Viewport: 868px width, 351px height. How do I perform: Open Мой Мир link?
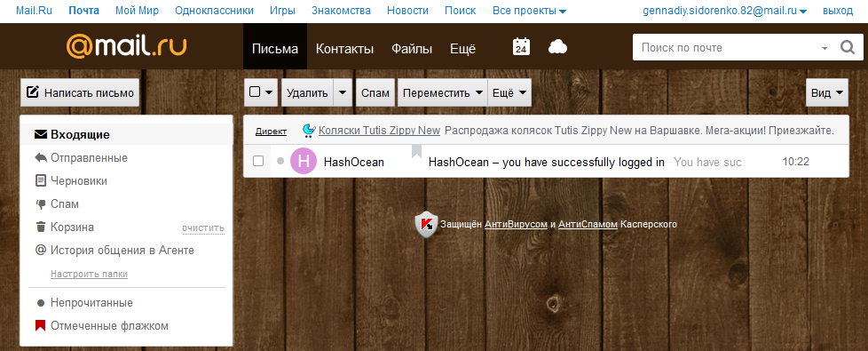coord(137,11)
